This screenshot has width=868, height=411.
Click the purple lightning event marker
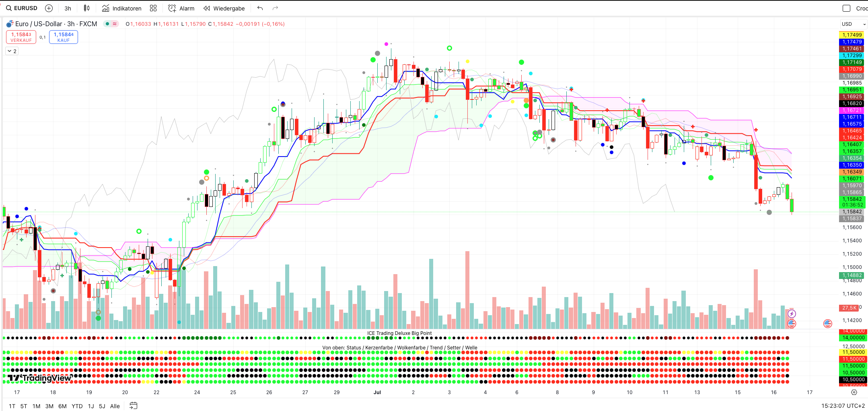coord(792,314)
